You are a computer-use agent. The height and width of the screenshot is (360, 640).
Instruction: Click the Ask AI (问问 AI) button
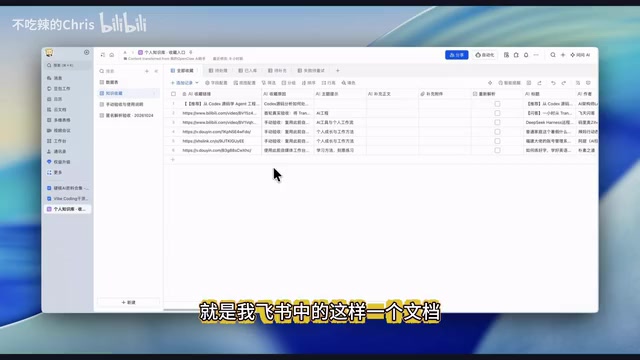click(580, 55)
